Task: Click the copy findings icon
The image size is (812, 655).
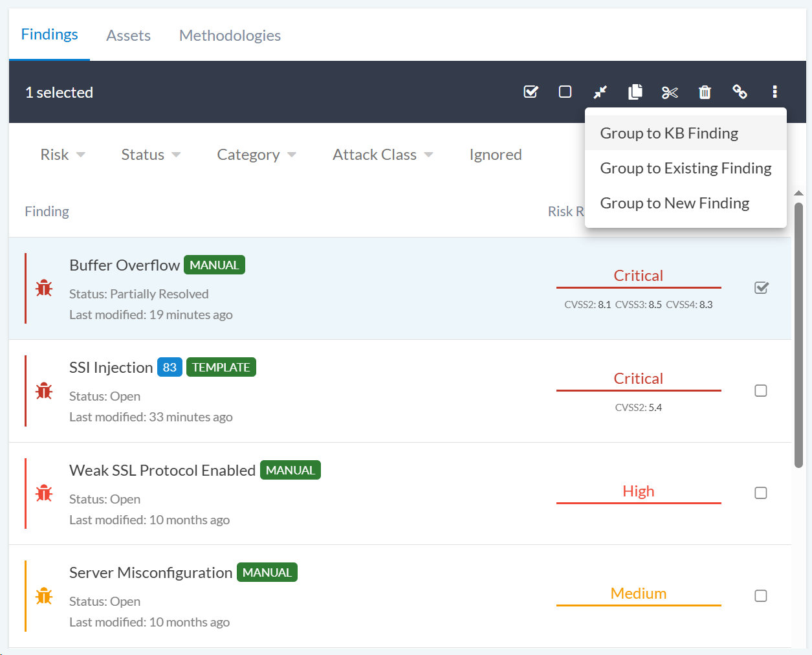Action: (x=635, y=92)
